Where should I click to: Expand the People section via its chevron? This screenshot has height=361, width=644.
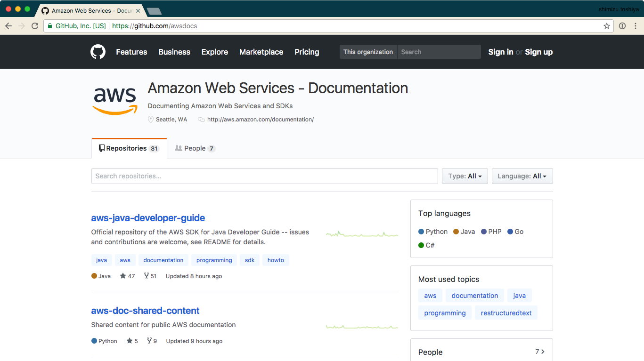pyautogui.click(x=542, y=352)
